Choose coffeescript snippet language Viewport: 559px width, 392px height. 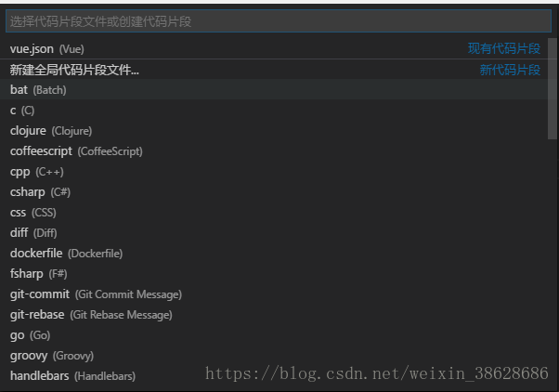pos(76,151)
